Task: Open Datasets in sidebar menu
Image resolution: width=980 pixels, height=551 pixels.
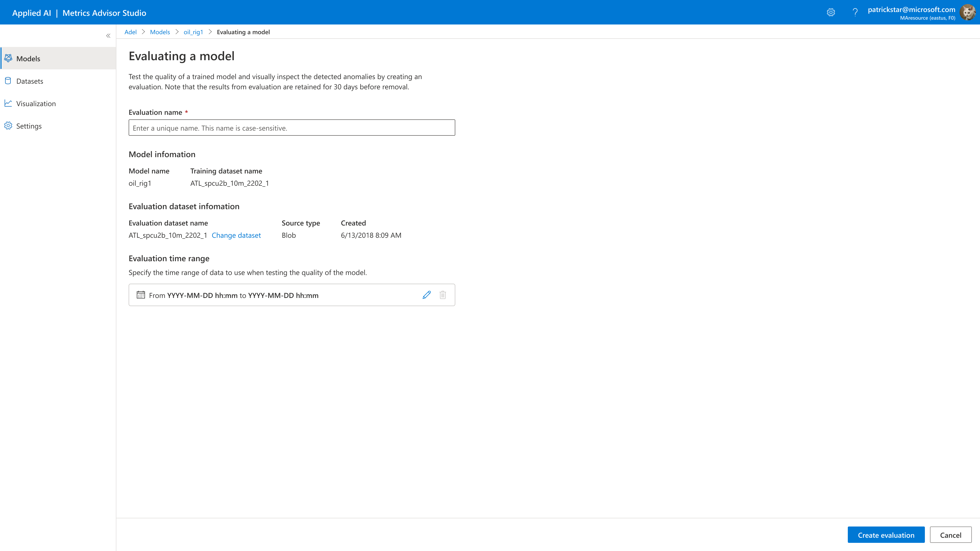Action: [30, 81]
